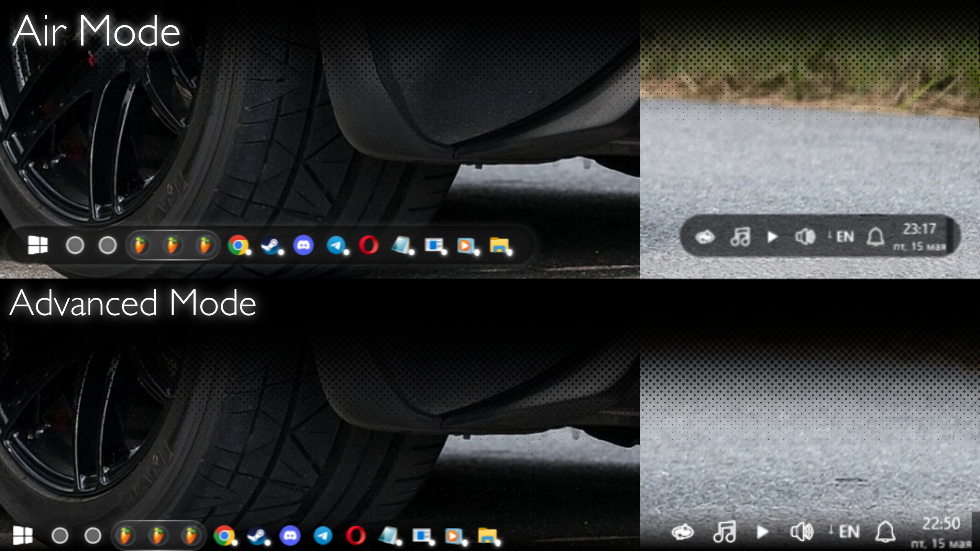980x551 pixels.
Task: Open Telegram from the Air Mode taskbar
Action: pos(336,245)
